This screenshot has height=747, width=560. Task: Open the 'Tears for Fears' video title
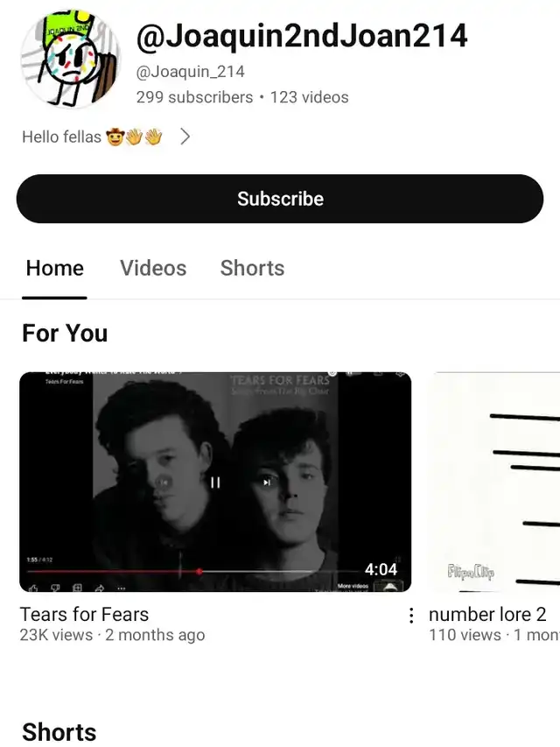point(84,615)
